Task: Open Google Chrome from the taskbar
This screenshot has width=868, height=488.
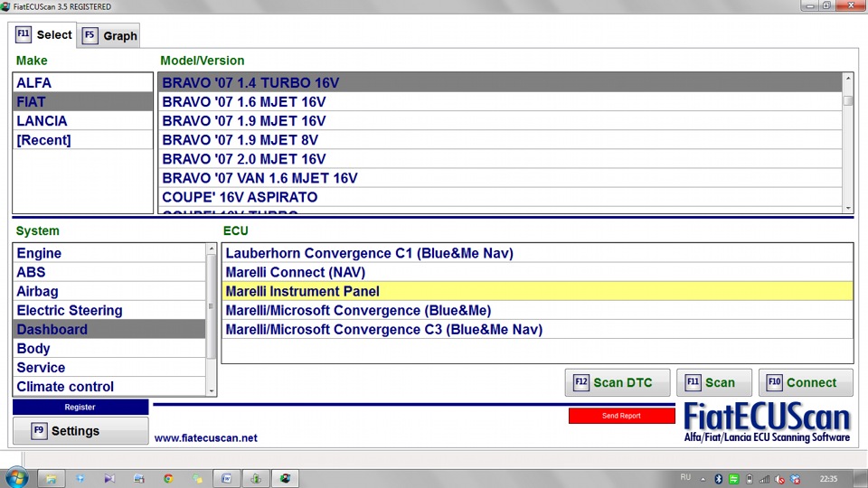Action: pyautogui.click(x=168, y=479)
